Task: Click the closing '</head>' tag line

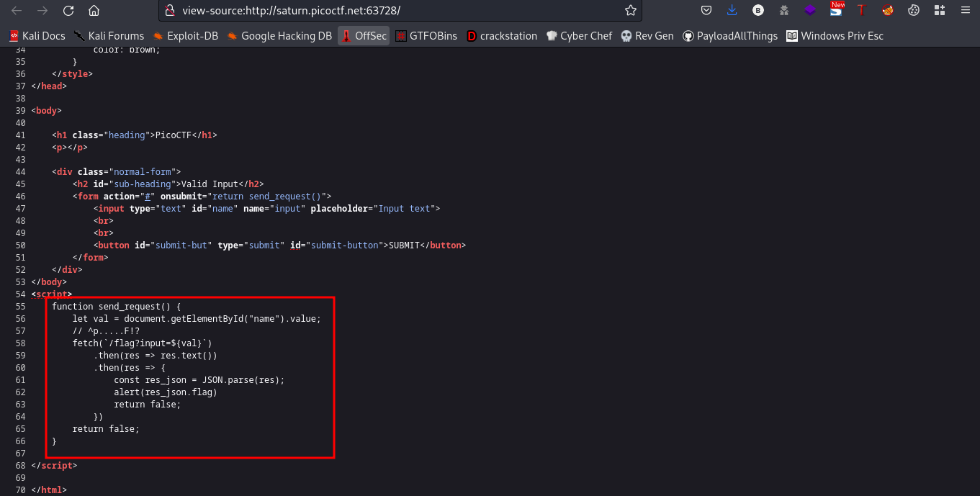Action: [49, 86]
